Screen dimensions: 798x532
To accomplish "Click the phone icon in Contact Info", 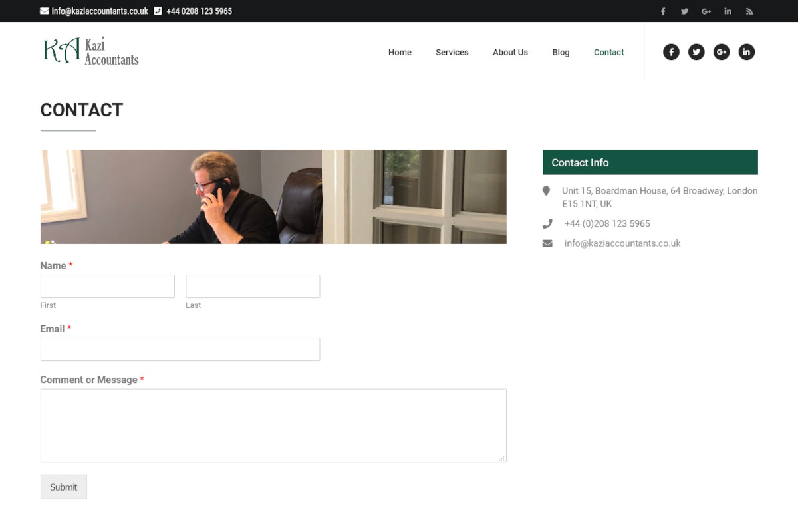I will point(547,224).
